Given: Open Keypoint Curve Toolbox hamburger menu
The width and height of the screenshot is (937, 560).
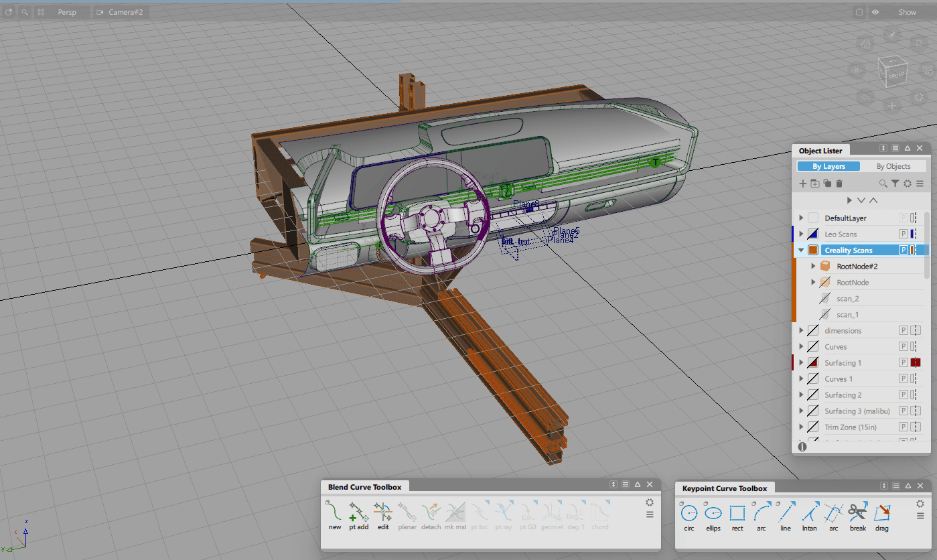Looking at the screenshot, I should pyautogui.click(x=920, y=516).
